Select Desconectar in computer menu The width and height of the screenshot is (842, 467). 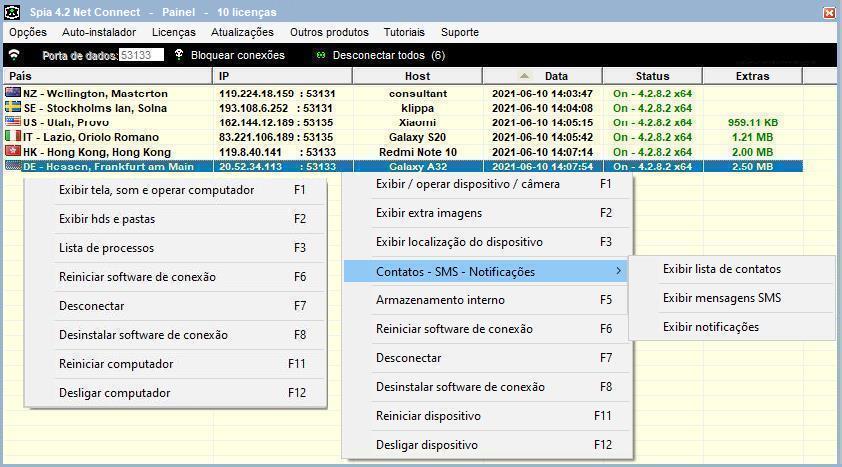coord(176,305)
